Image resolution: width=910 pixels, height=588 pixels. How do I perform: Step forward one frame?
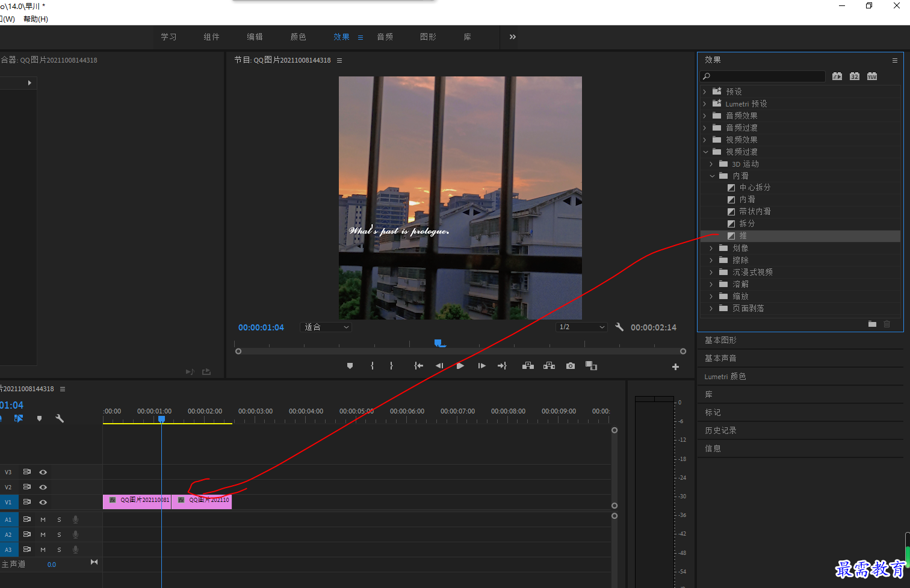pyautogui.click(x=481, y=366)
